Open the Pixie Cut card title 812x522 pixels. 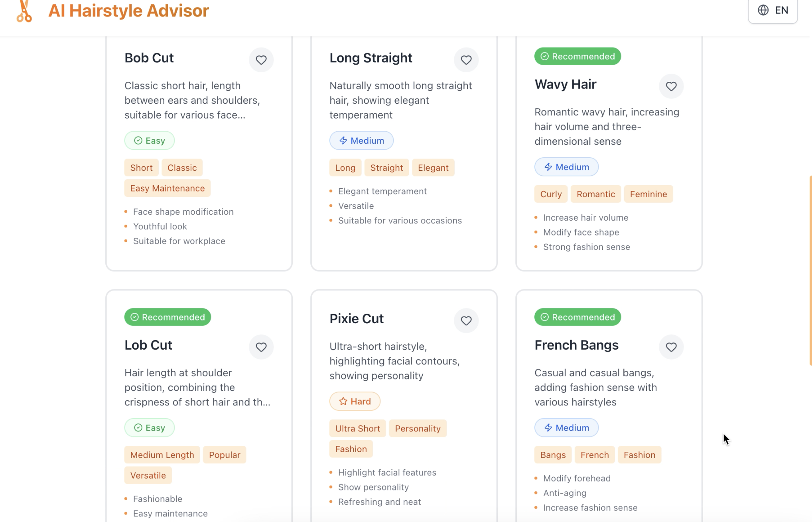[356, 318]
